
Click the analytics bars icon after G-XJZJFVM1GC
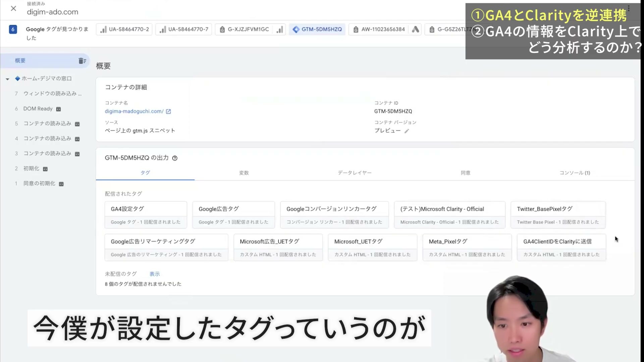click(279, 29)
